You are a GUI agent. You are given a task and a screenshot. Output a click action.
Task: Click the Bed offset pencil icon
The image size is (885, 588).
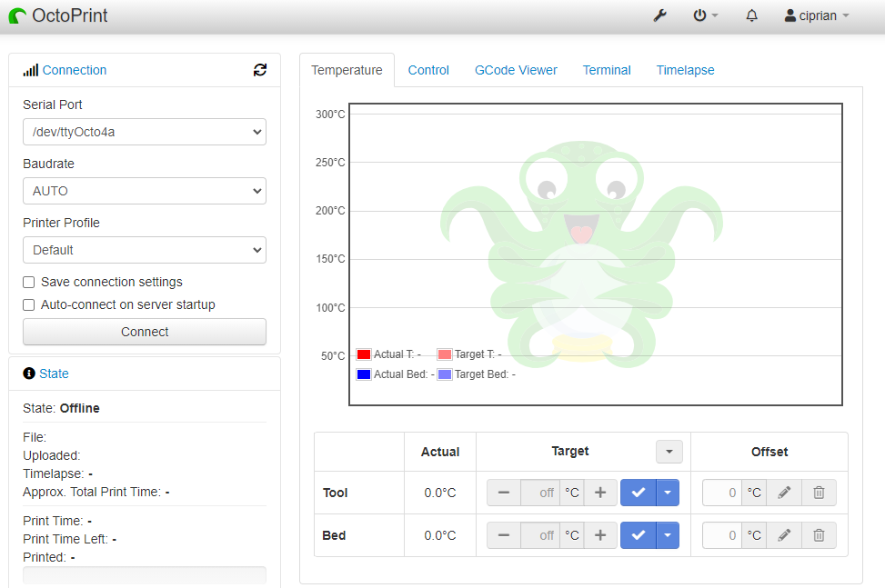point(784,535)
